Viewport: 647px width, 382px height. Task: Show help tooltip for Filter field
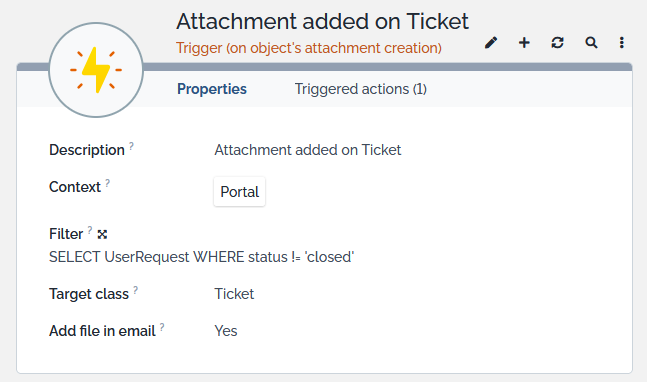pos(90,230)
